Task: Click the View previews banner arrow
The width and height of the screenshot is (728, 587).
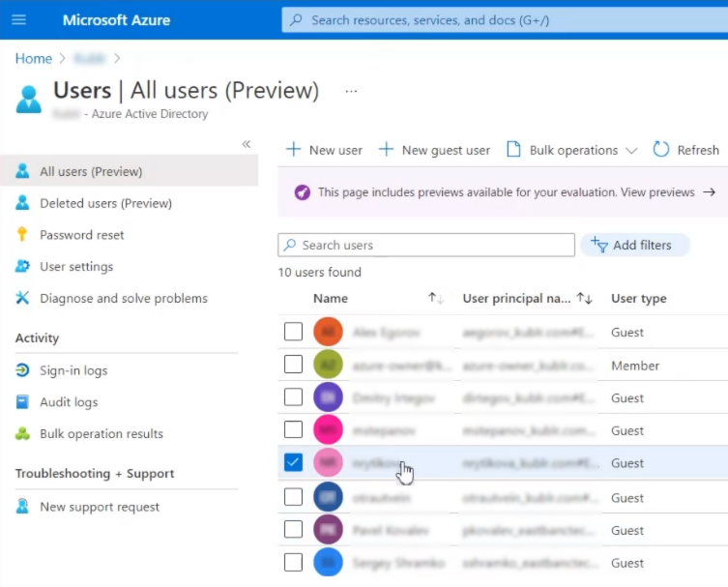Action: point(709,192)
